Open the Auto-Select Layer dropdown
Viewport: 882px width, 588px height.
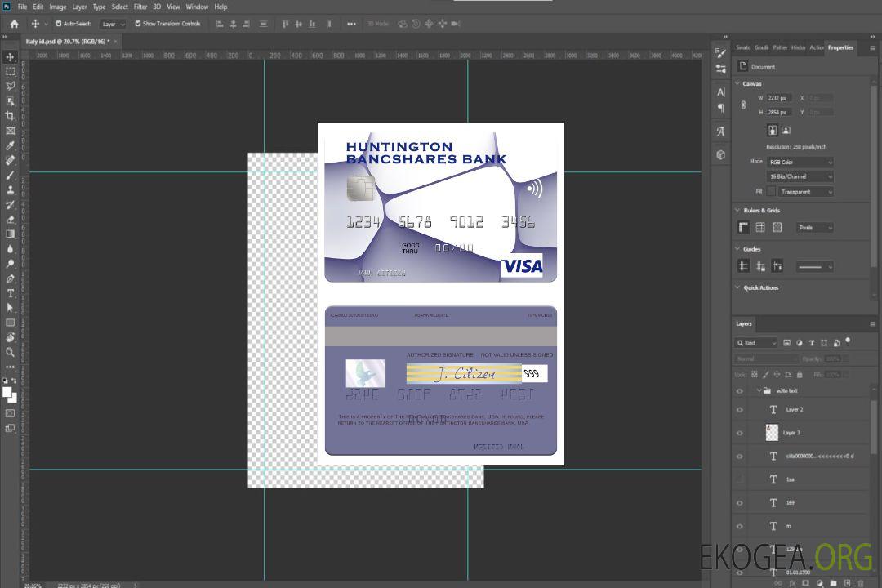(113, 24)
